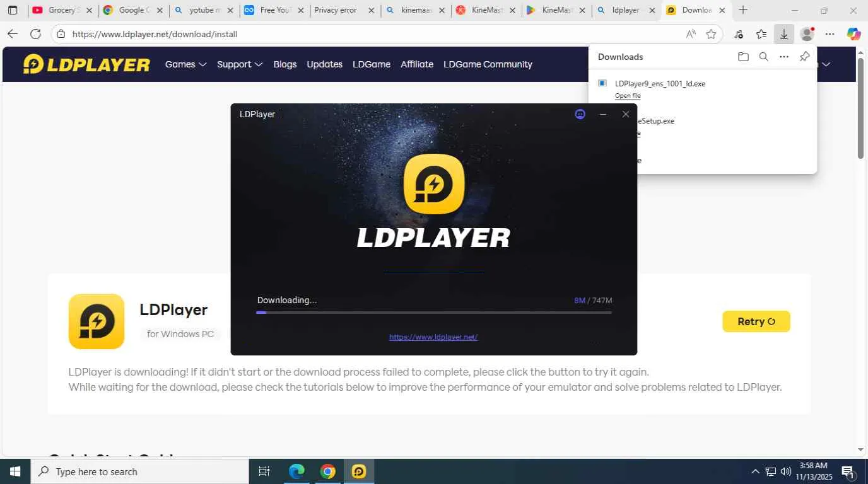The height and width of the screenshot is (484, 868).
Task: Open file for LDPlayer9_ens_1001_ld.exe
Action: [x=628, y=96]
